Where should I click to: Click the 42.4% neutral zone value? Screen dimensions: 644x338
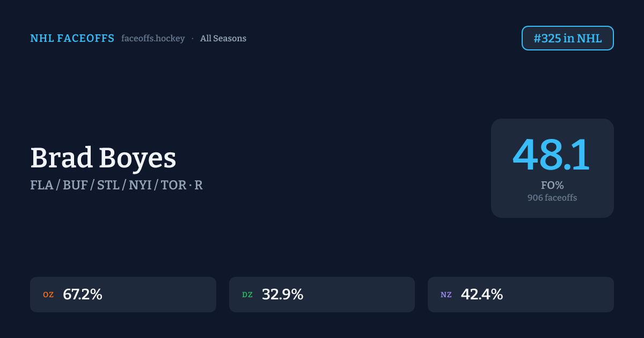pos(481,295)
